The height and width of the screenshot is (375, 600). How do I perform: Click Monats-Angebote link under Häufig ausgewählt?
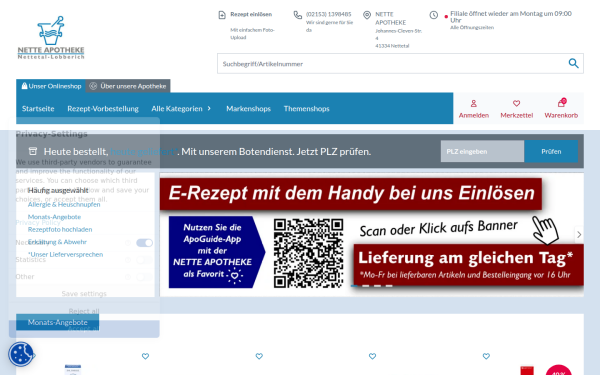coord(54,217)
